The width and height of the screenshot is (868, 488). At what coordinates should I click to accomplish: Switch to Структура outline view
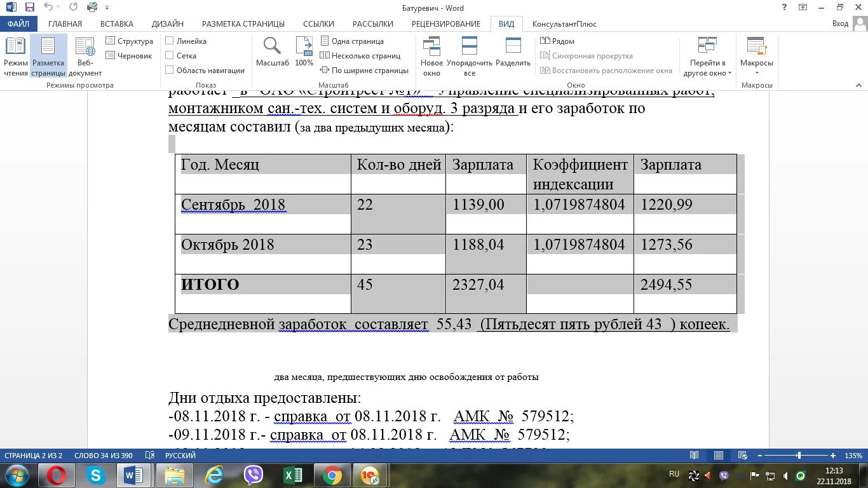[130, 41]
